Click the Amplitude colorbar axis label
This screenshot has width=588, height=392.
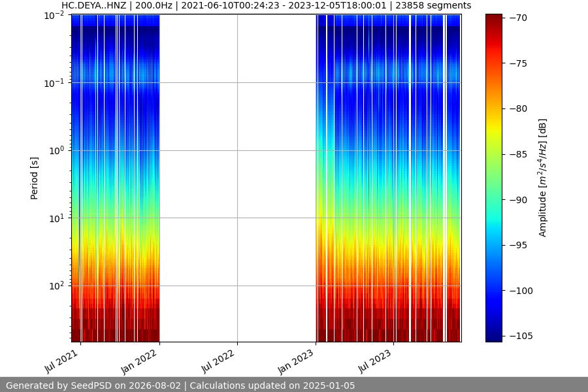[543, 178]
